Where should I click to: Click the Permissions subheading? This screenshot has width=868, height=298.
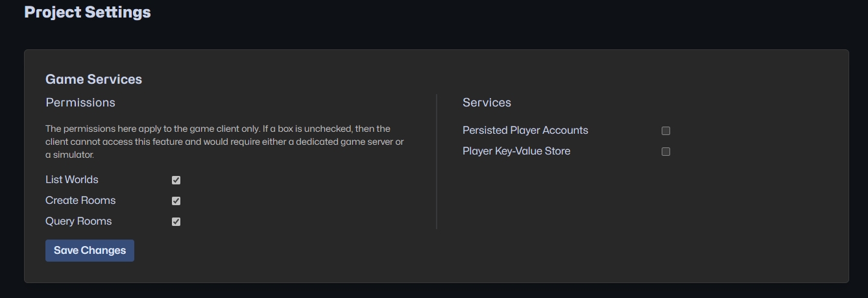click(80, 103)
